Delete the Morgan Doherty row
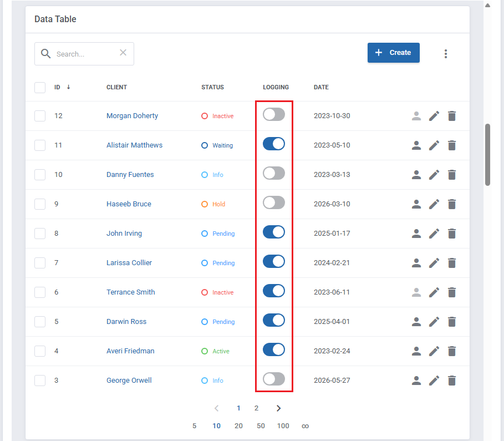The width and height of the screenshot is (504, 441). [x=452, y=116]
